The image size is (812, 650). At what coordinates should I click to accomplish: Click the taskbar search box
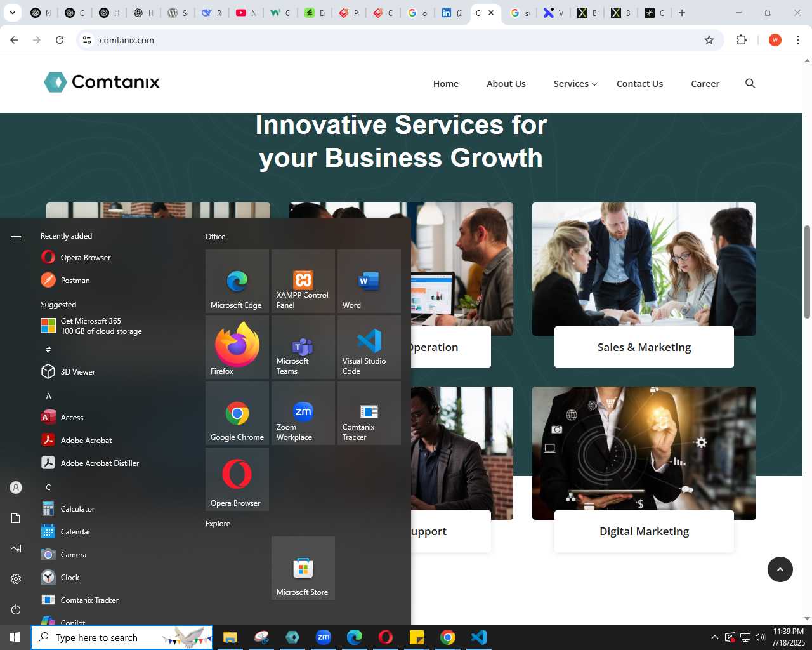coord(122,637)
